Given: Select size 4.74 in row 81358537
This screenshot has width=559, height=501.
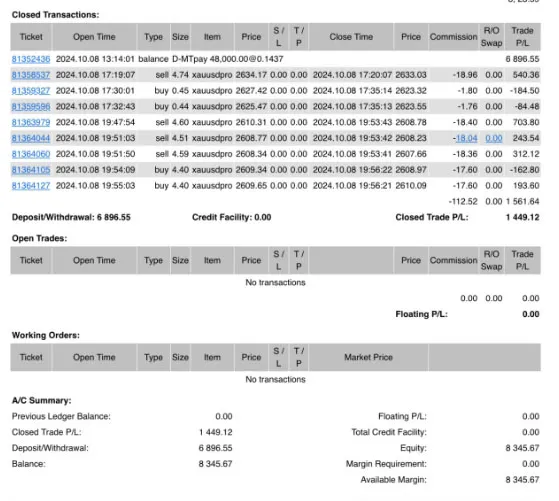Looking at the screenshot, I should [180, 75].
